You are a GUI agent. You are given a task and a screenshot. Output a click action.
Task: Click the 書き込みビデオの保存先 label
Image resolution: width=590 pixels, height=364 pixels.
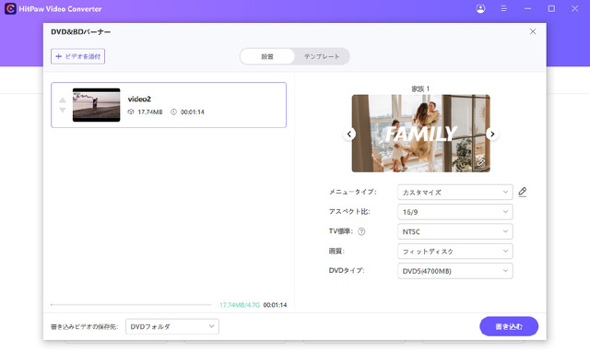pos(84,327)
